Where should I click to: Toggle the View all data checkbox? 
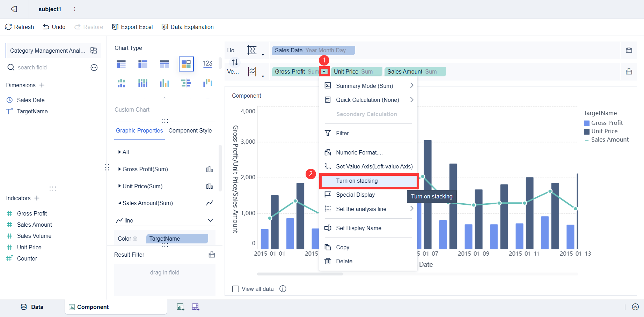coord(236,289)
